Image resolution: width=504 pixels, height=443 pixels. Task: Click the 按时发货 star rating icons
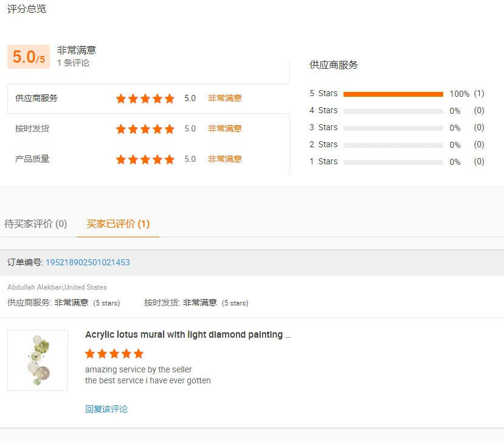click(x=145, y=129)
